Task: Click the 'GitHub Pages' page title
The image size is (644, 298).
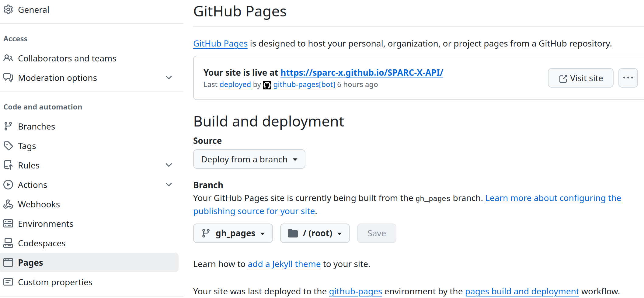Action: click(240, 12)
